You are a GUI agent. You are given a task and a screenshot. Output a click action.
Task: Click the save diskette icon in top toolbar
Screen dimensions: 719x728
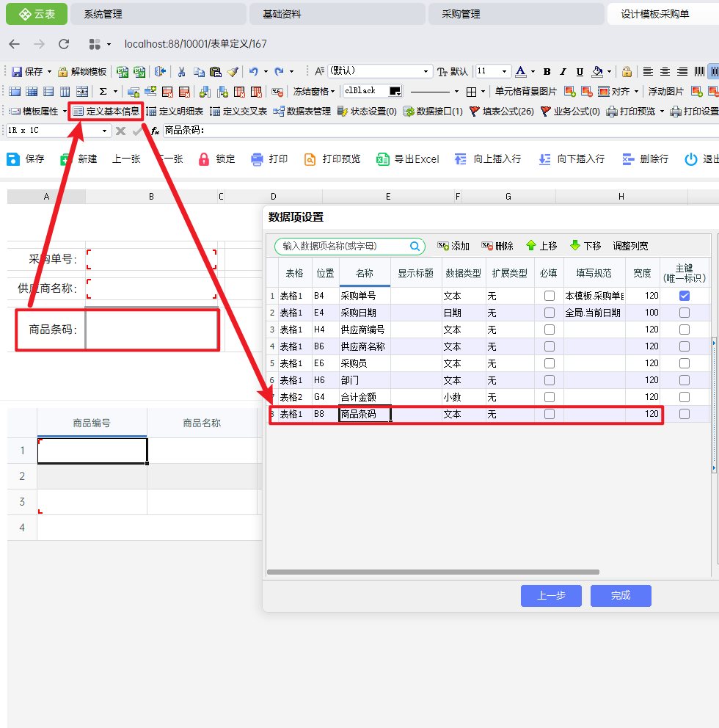tap(17, 71)
